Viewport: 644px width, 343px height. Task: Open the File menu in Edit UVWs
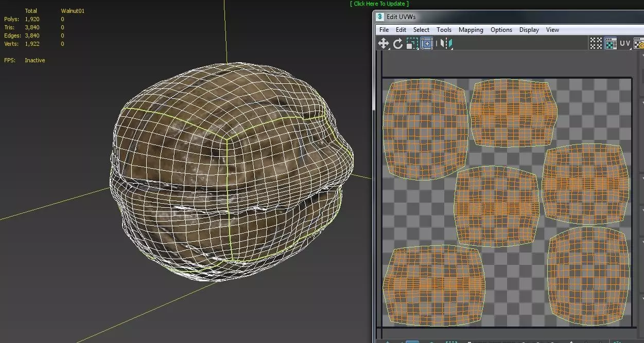coord(384,30)
